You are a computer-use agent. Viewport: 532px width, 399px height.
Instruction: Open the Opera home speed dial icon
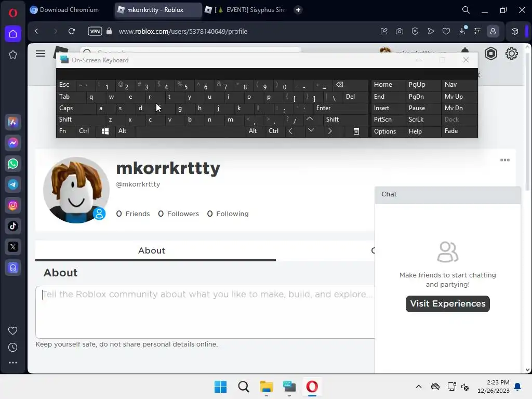coord(13,34)
